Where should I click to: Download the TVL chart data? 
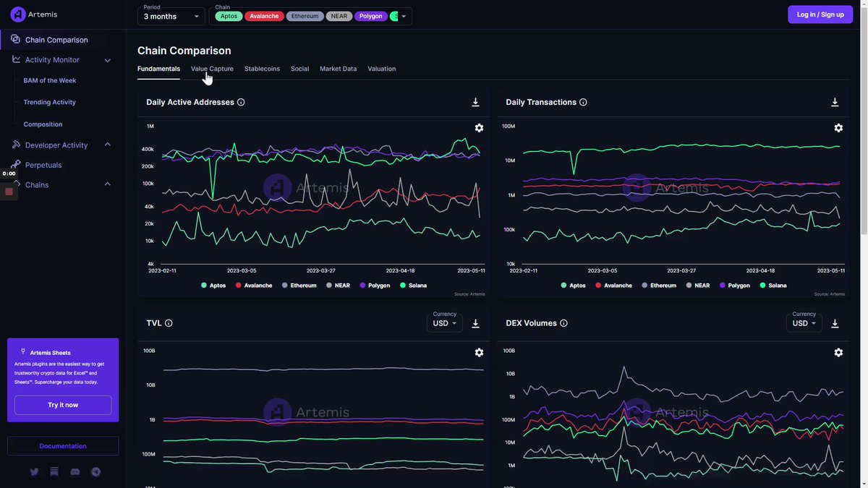[x=475, y=323]
